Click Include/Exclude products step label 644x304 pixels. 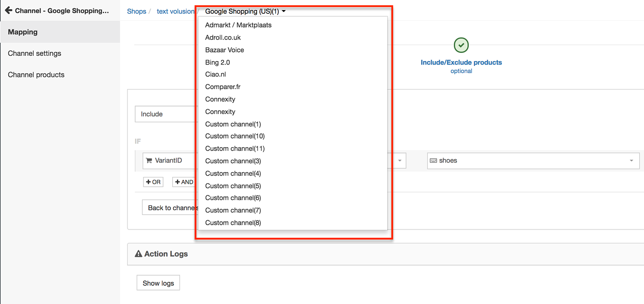pyautogui.click(x=461, y=63)
